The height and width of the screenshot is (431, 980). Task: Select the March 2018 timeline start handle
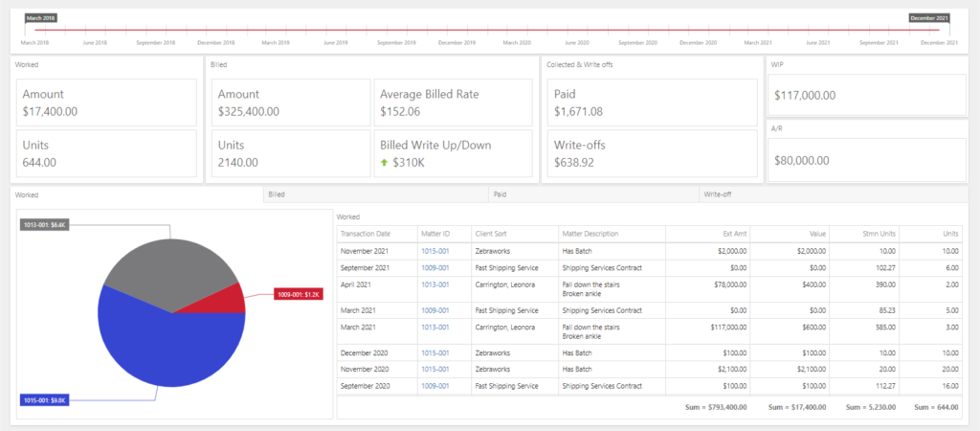point(40,18)
